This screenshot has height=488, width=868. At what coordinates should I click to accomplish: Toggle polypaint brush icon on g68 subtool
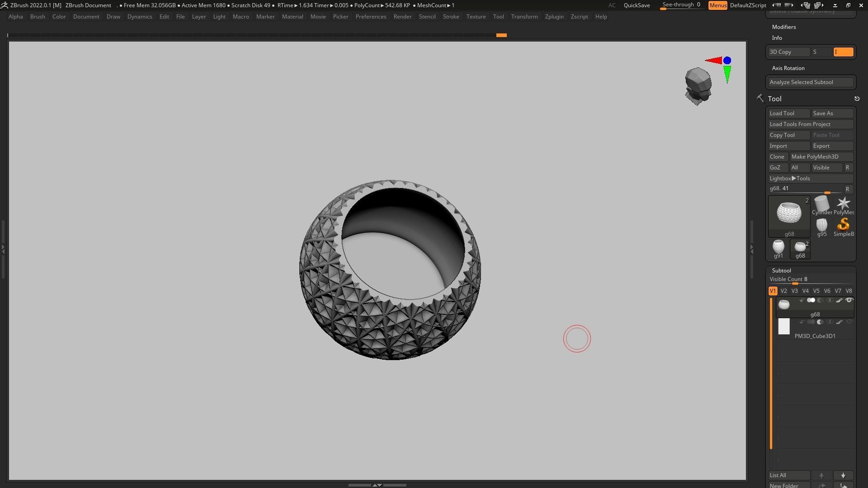coord(839,300)
